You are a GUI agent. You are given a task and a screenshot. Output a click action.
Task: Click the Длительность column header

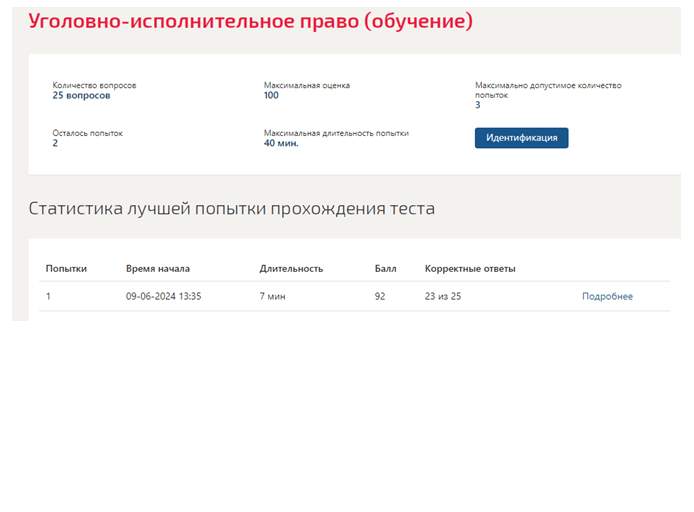[291, 269]
